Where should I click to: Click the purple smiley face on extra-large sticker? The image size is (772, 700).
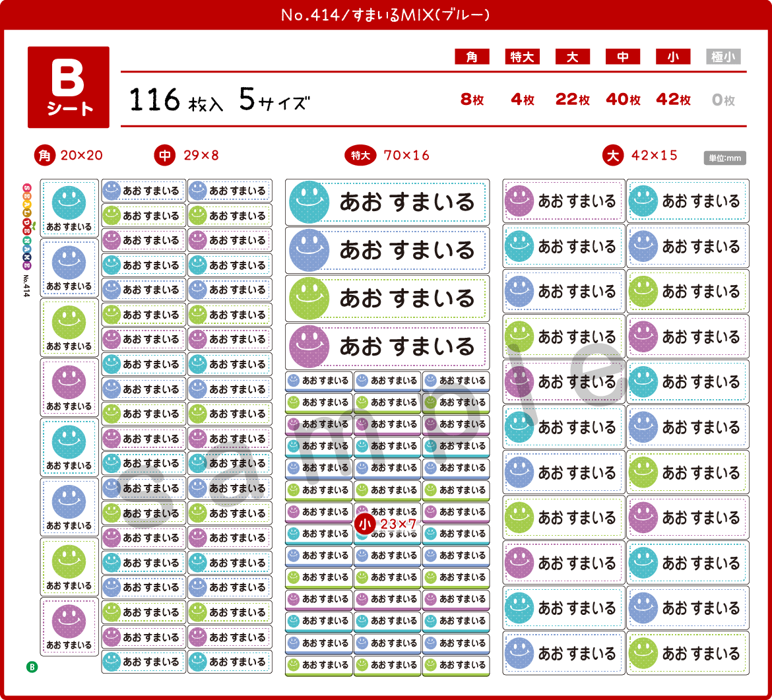pyautogui.click(x=309, y=346)
